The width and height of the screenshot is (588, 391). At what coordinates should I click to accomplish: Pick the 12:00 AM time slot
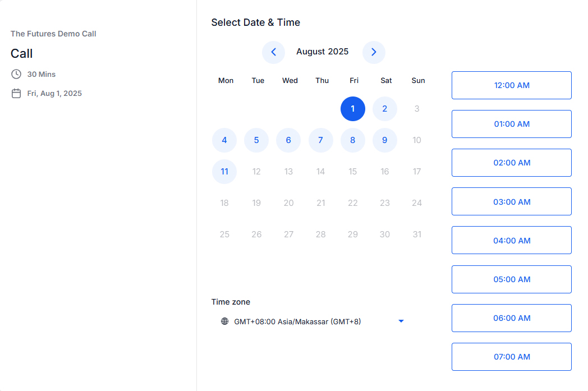pos(511,85)
